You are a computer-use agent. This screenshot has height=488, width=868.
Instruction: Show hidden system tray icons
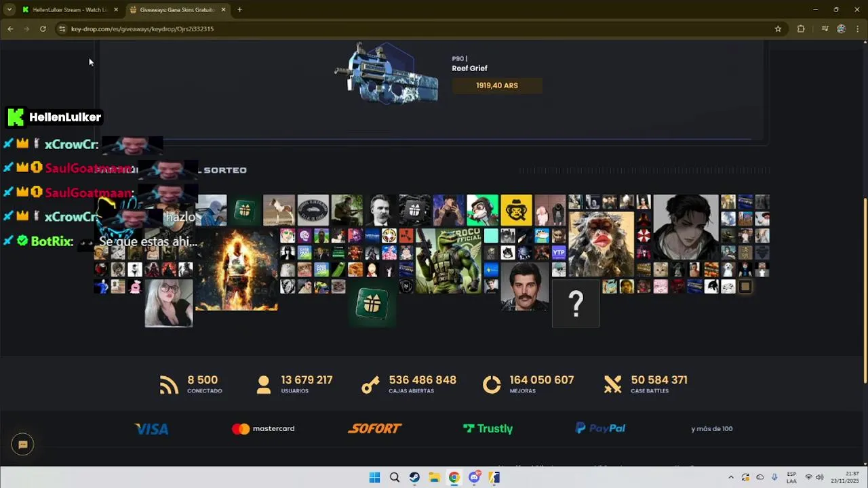click(x=730, y=477)
